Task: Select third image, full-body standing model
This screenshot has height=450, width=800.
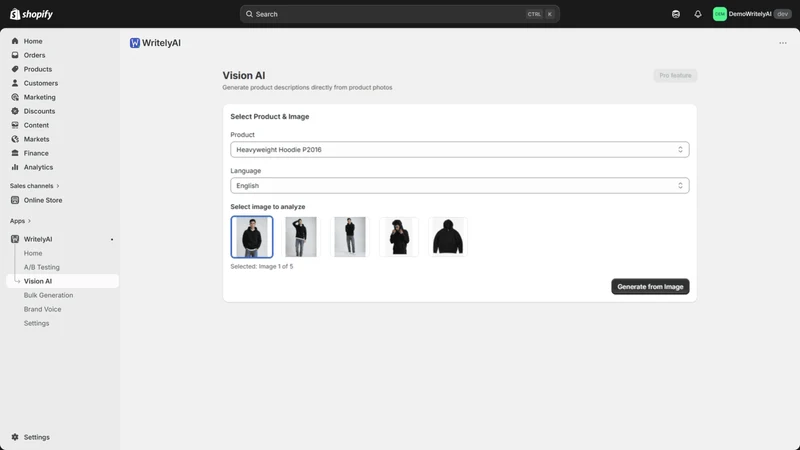Action: (350, 237)
